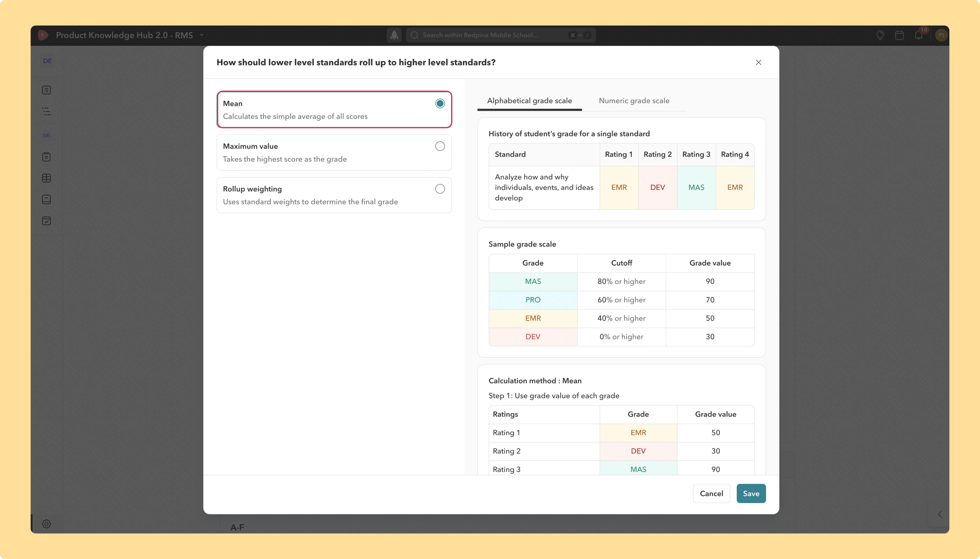Open the calendar checkmark icon in the sidebar

coord(46,221)
